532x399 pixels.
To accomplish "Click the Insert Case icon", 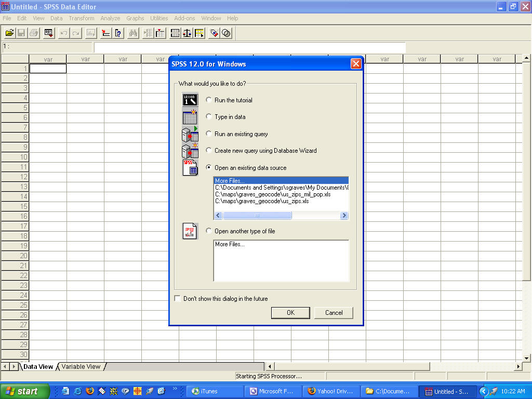I will [x=148, y=33].
